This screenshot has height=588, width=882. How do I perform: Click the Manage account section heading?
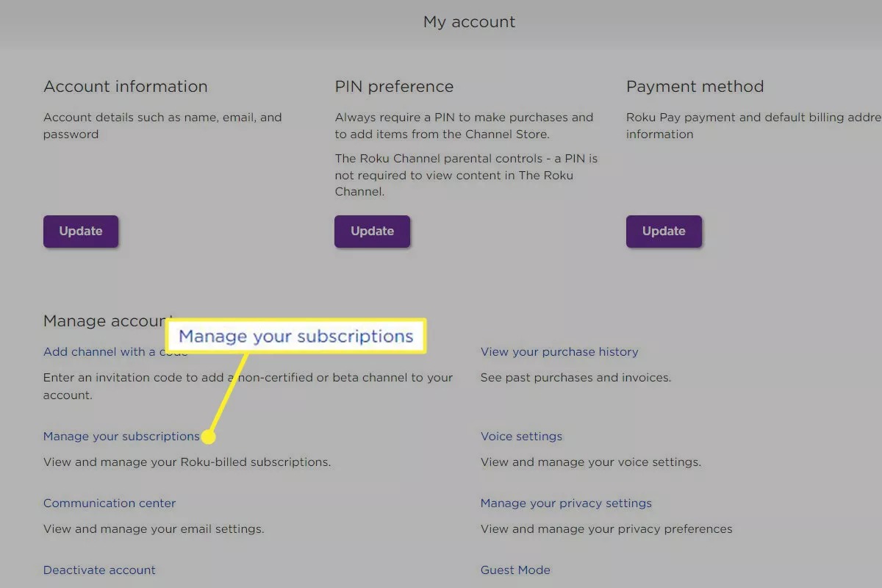(x=103, y=321)
